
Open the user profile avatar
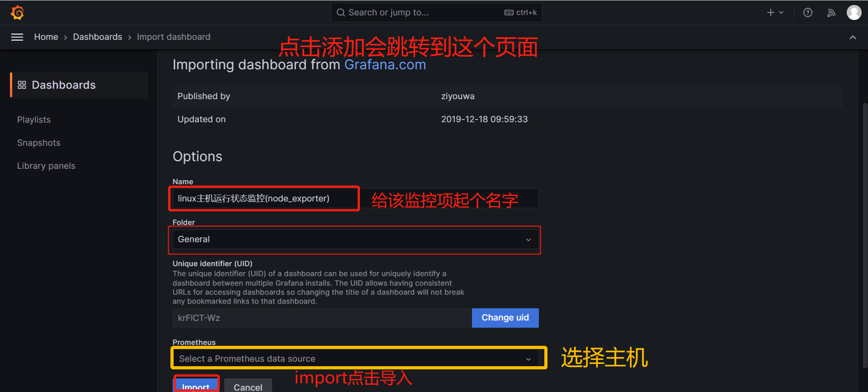(854, 13)
